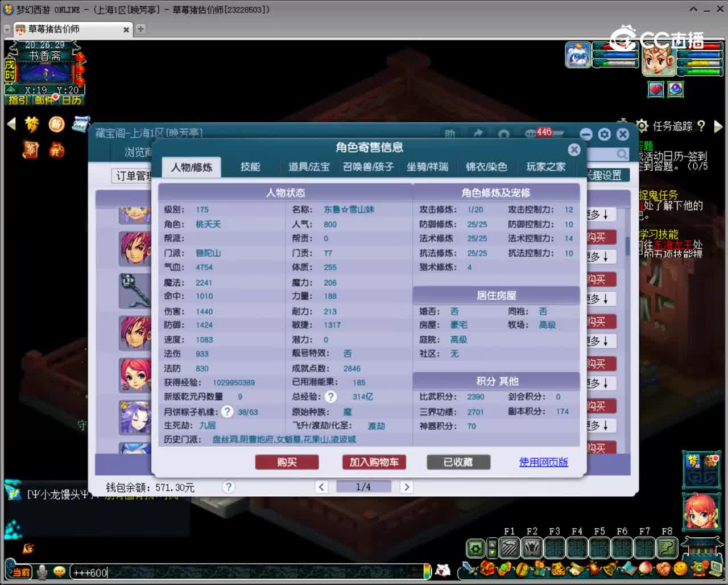Click help icon beside 月饼粽子机缘
Image resolution: width=728 pixels, height=585 pixels.
227,411
